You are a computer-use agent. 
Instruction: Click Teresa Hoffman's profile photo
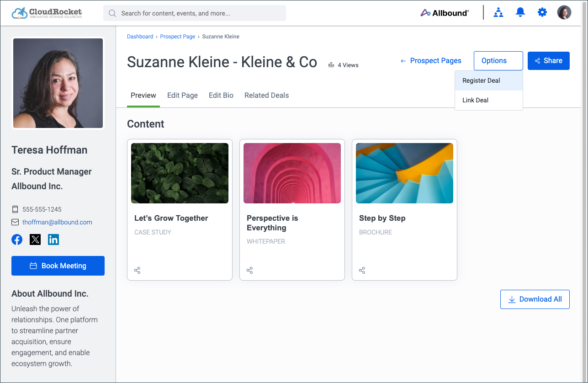[58, 83]
